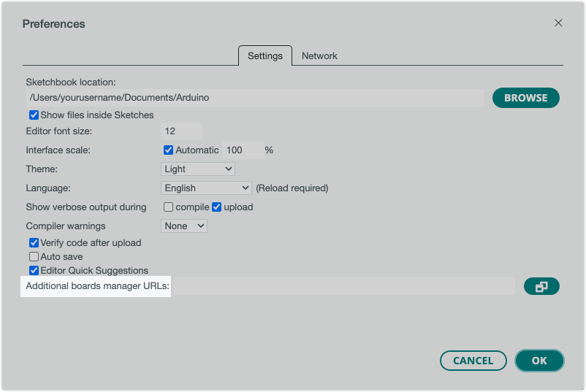The width and height of the screenshot is (586, 392).
Task: Select the Settings tab
Action: coord(265,56)
